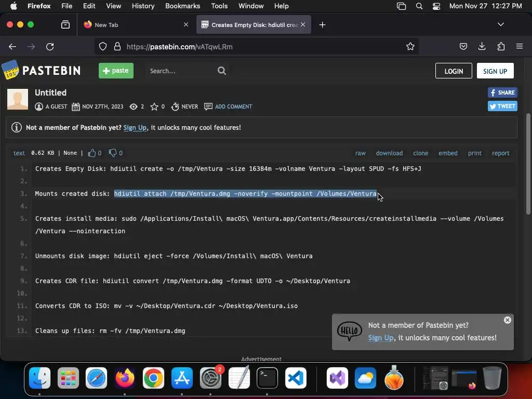
Task: Dismiss the Hello sign-up popup
Action: [x=507, y=320]
